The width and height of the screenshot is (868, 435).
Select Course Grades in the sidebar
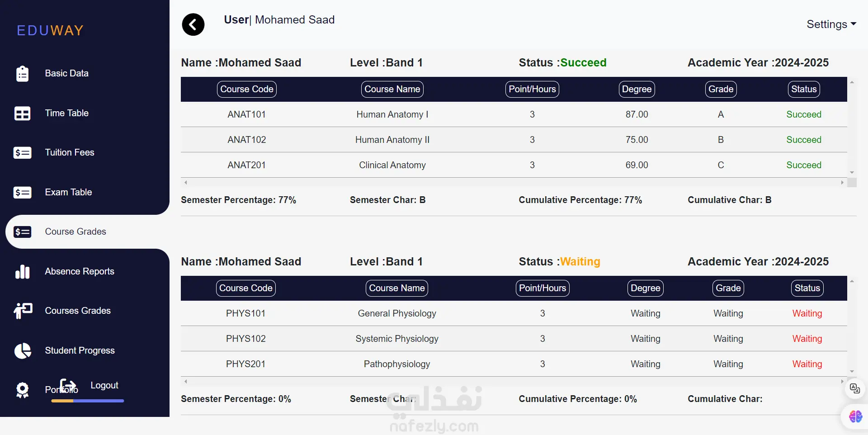pyautogui.click(x=75, y=232)
